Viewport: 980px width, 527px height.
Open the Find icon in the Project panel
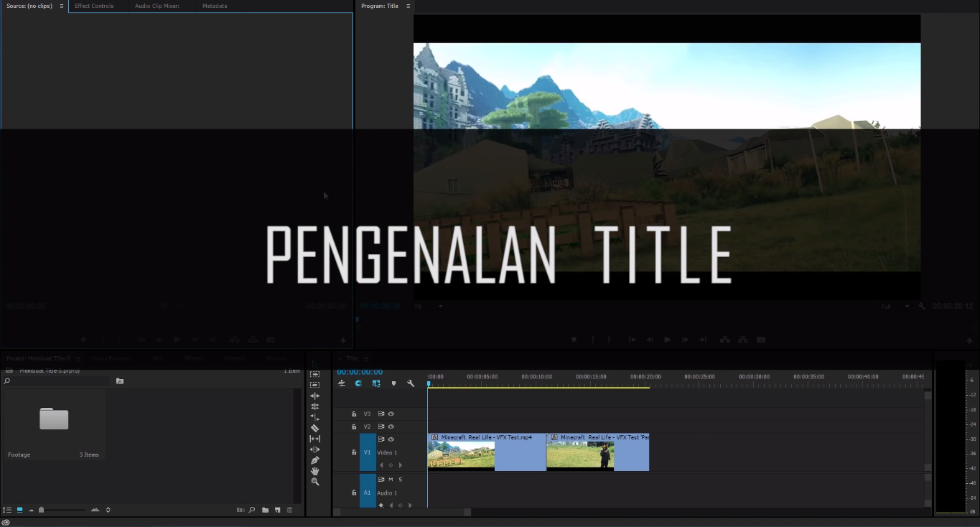[x=251, y=510]
